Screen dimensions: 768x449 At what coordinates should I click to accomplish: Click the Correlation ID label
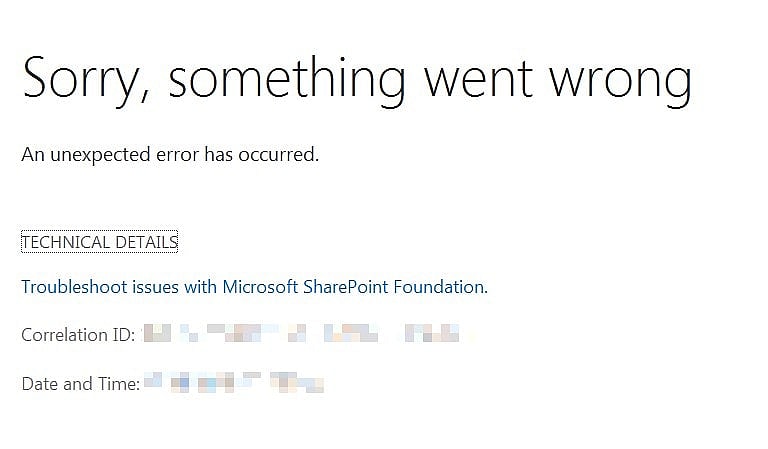point(77,335)
